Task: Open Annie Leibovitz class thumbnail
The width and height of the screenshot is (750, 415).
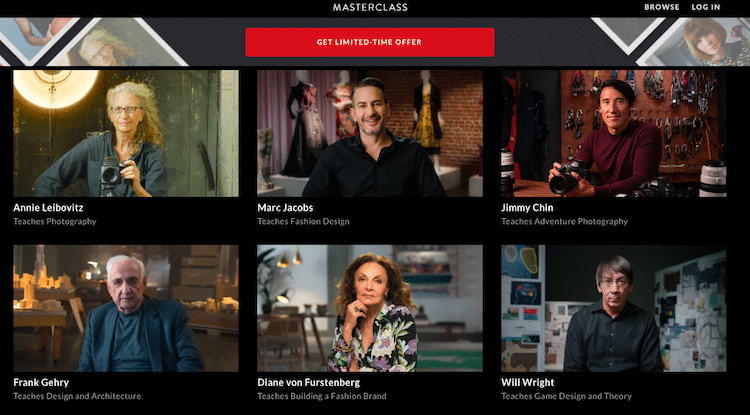Action: coord(126,133)
